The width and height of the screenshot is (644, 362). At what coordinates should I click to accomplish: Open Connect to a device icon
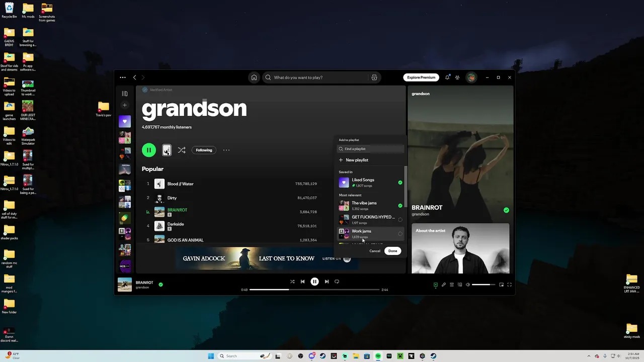(x=460, y=285)
